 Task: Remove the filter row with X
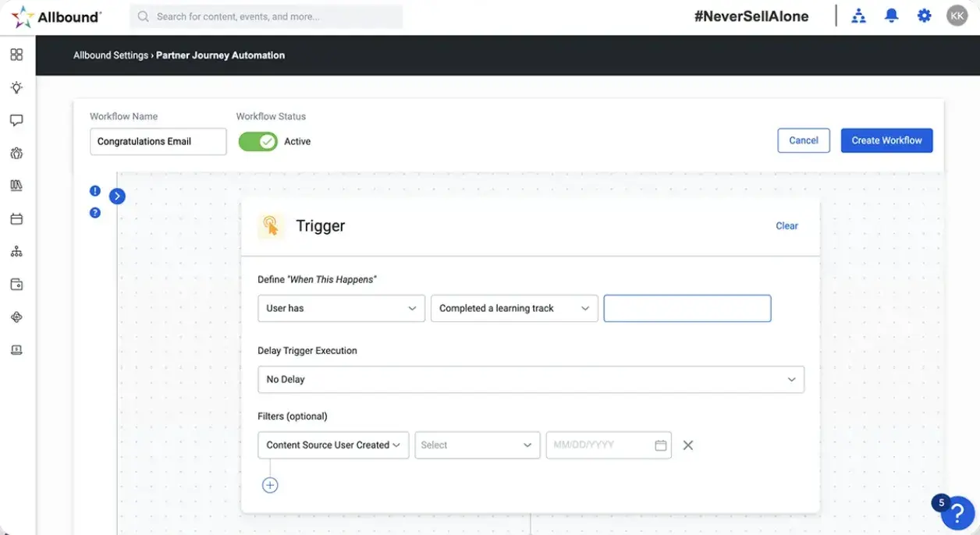[687, 445]
